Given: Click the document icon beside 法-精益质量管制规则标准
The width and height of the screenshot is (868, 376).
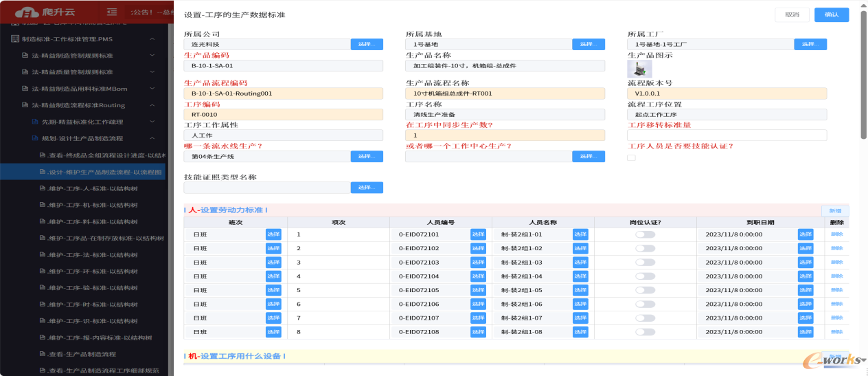Looking at the screenshot, I should pos(25,72).
